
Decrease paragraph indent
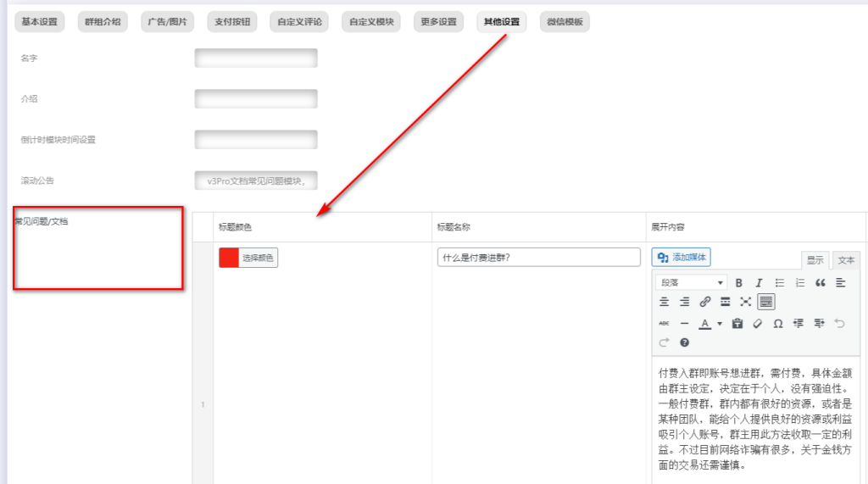point(798,324)
